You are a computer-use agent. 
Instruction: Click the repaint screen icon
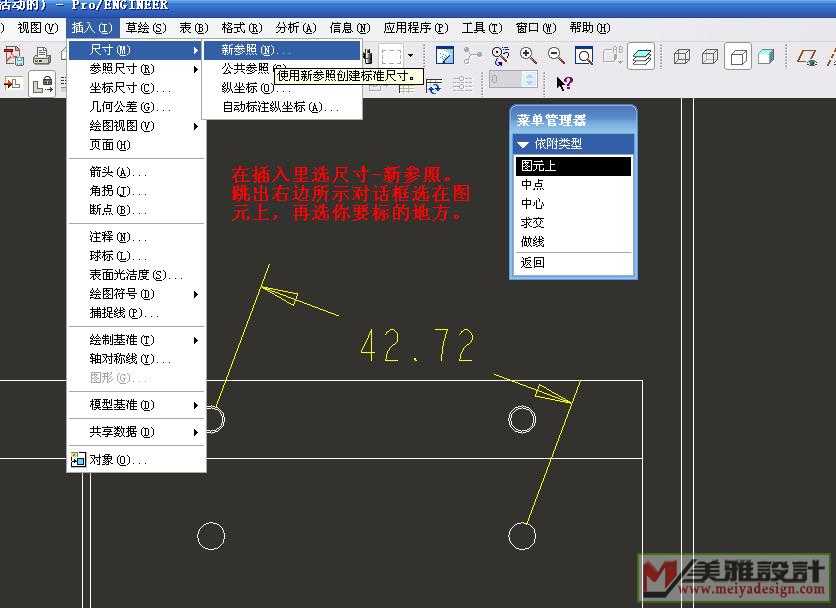coord(445,55)
